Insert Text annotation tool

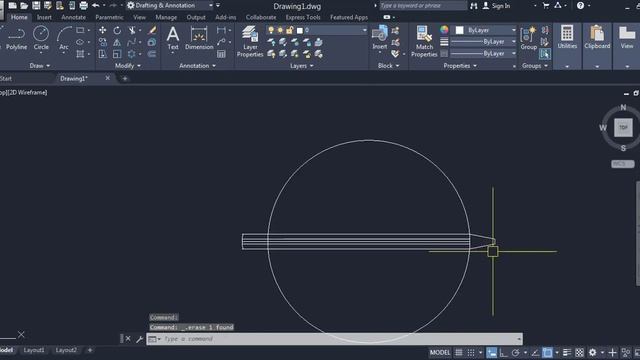coord(173,38)
